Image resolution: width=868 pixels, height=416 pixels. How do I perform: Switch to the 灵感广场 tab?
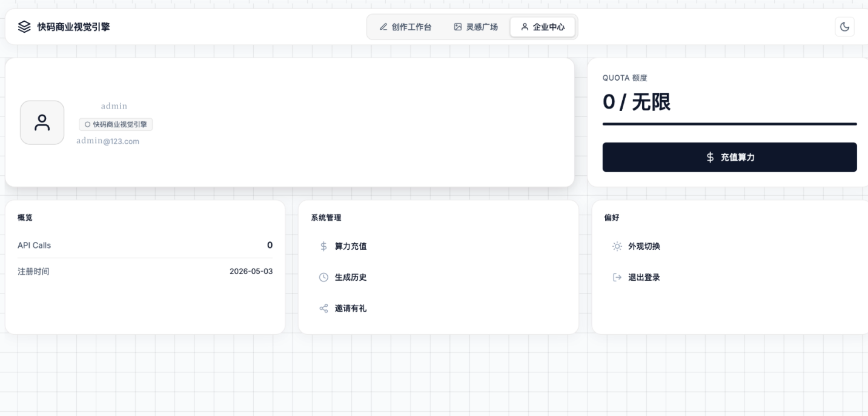pos(476,27)
